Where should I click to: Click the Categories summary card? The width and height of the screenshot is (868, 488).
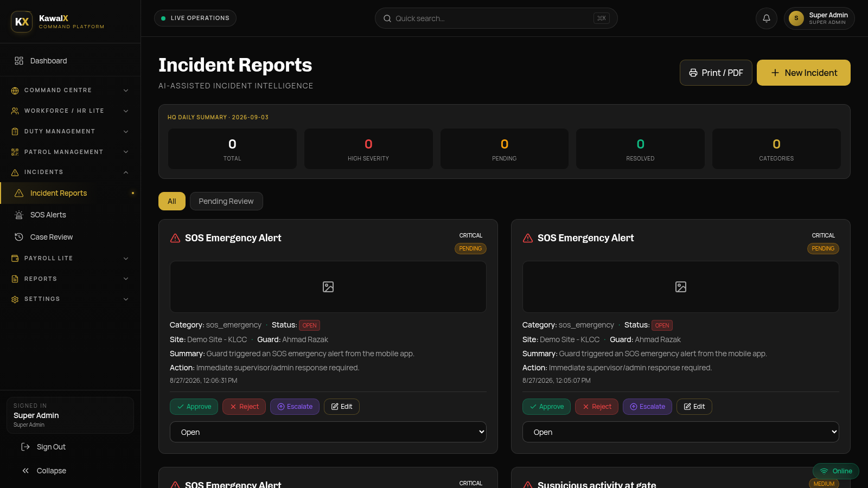click(x=776, y=149)
